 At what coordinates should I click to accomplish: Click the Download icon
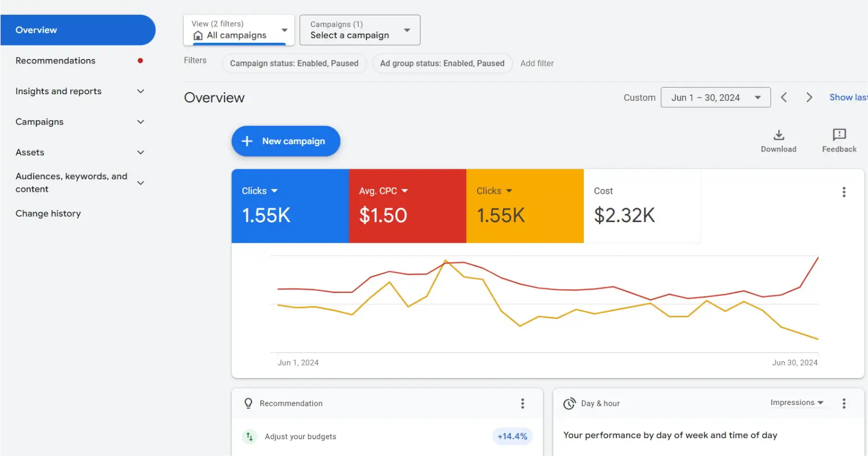(779, 135)
